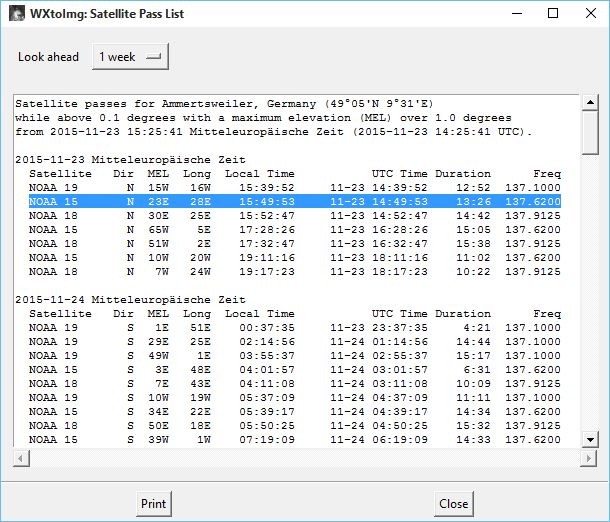Image resolution: width=610 pixels, height=522 pixels.
Task: Select the NOAA 18 pass at 19:17:23
Action: 294,272
